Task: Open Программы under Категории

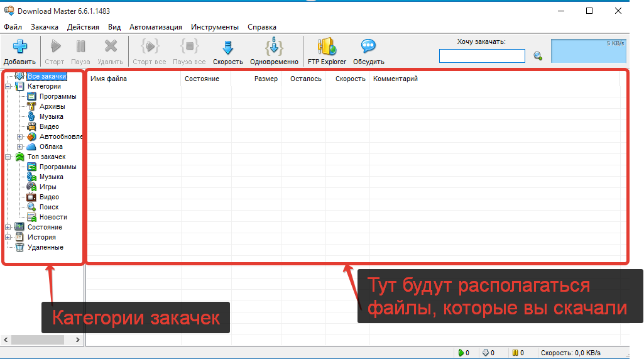Action: coord(58,96)
